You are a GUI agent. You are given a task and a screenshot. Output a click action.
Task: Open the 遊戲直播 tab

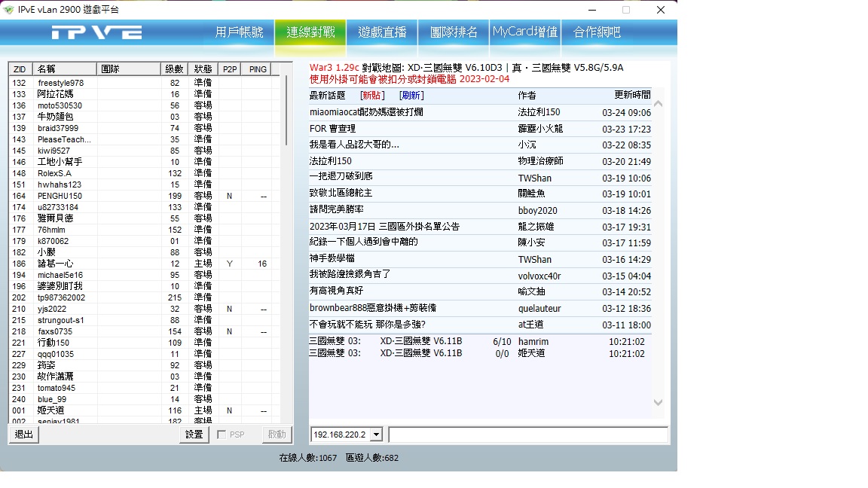coord(382,32)
